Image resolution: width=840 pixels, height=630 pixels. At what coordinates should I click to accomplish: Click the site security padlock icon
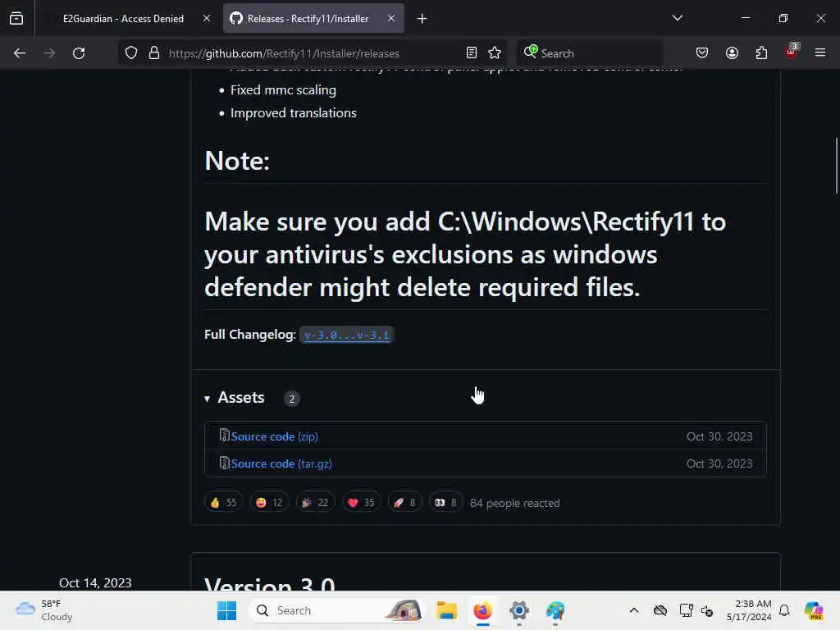(x=154, y=53)
